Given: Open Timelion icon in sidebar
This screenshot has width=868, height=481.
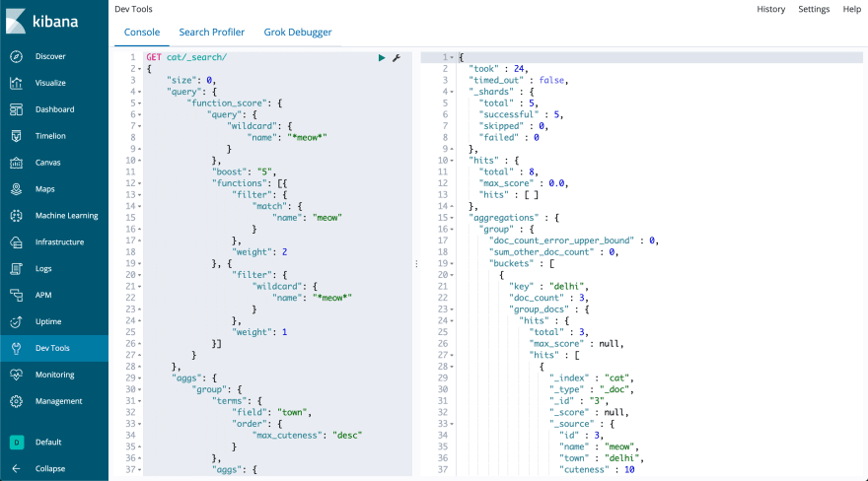Looking at the screenshot, I should 16,136.
